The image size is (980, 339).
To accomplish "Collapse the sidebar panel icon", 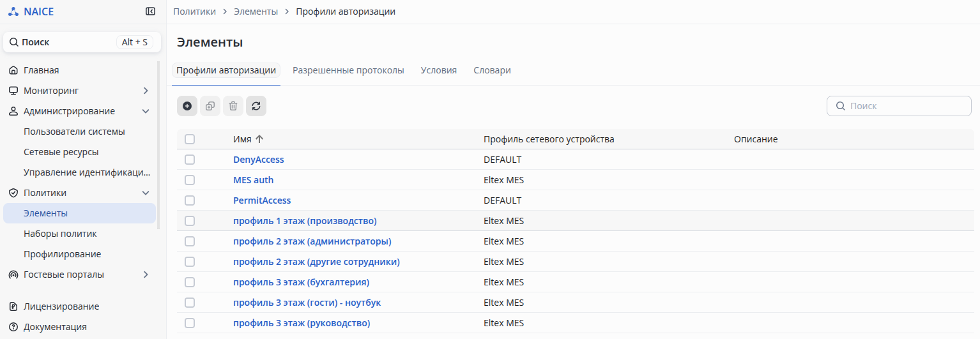I will pos(150,11).
